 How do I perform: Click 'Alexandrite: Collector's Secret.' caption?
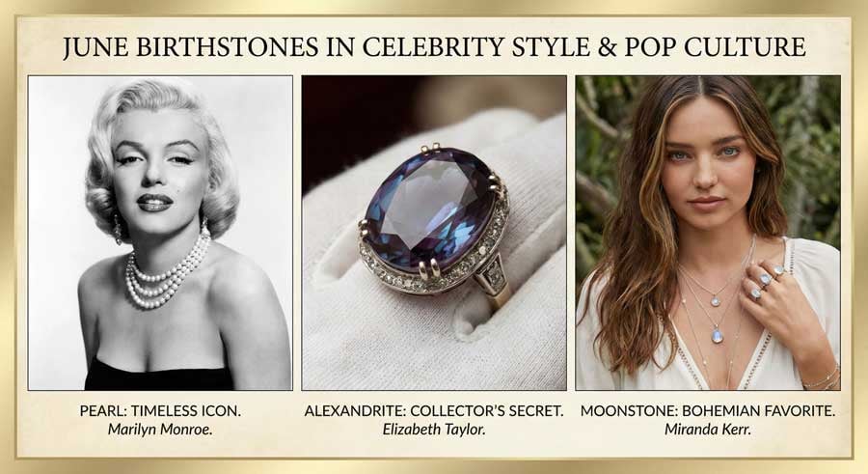(x=433, y=410)
